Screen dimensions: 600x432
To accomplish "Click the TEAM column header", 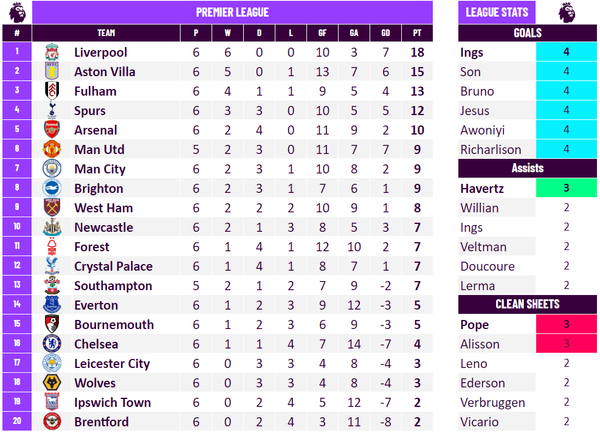I will 106,33.
